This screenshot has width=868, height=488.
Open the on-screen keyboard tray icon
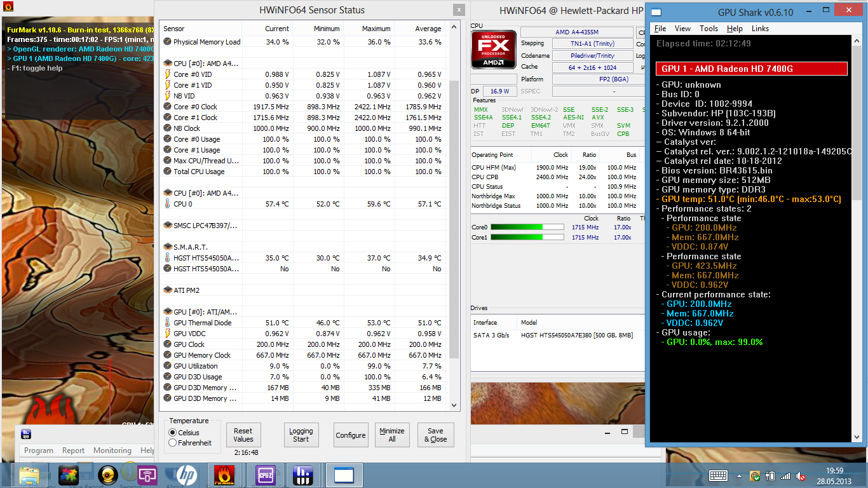(x=719, y=475)
